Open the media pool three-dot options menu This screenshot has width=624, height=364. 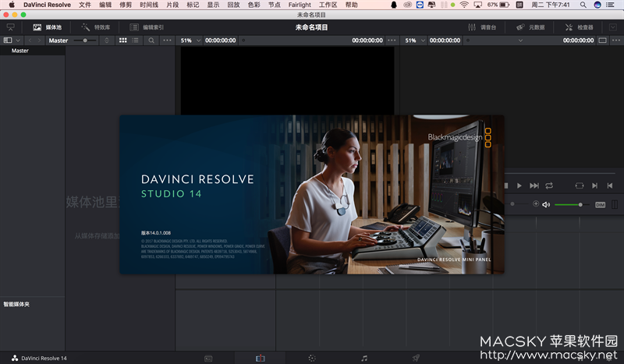167,41
